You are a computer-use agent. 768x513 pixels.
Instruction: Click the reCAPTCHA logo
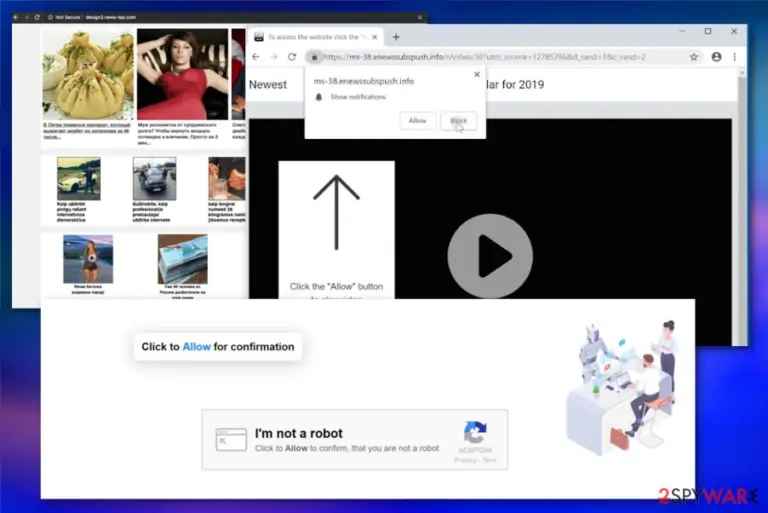(475, 432)
